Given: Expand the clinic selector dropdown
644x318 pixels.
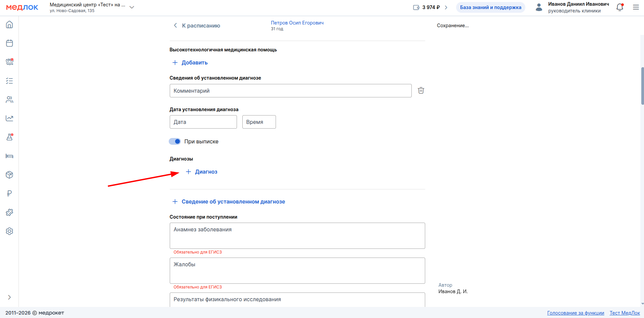Looking at the screenshot, I should click(x=132, y=7).
